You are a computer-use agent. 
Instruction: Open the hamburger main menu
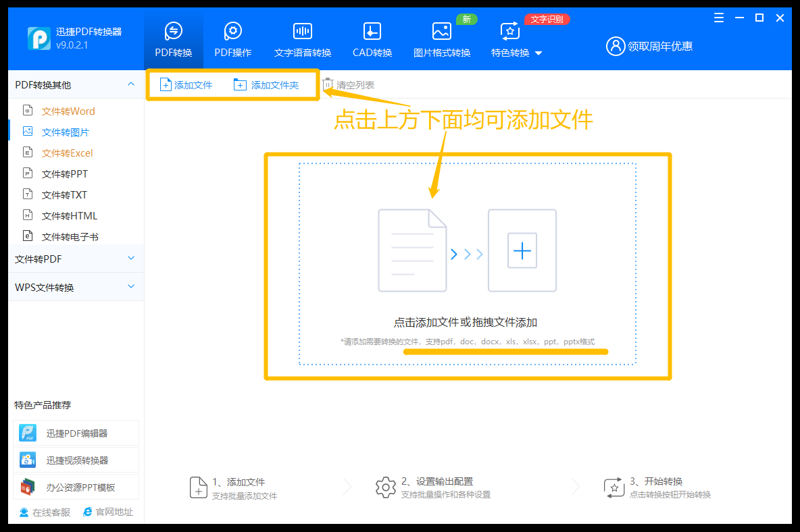click(719, 18)
